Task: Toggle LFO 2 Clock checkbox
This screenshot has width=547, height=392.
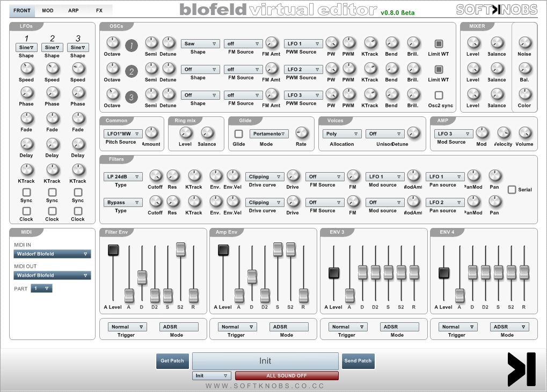Action: (x=52, y=211)
